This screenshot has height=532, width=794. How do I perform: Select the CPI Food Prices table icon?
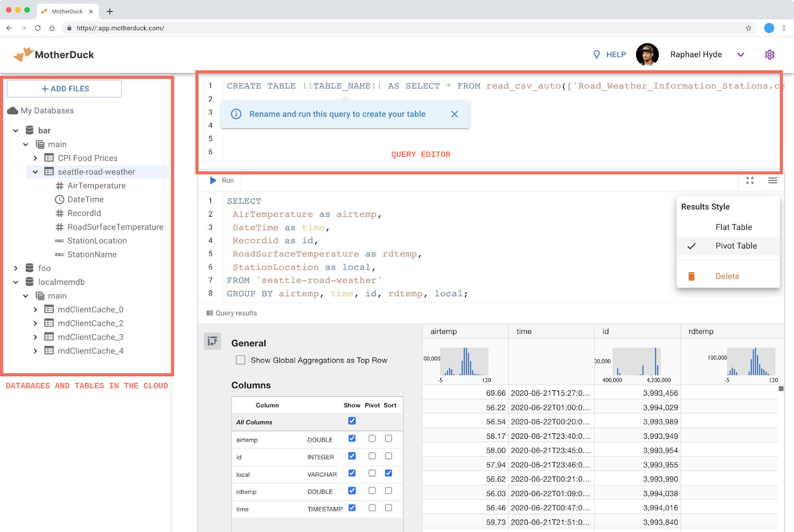click(x=49, y=158)
